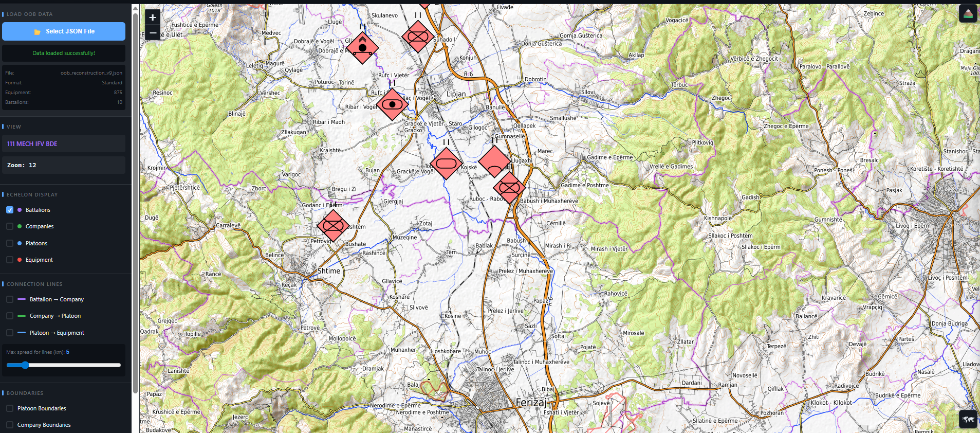Select the battalion symbol near Shtime
Screen dimensions: 980x433
(333, 226)
